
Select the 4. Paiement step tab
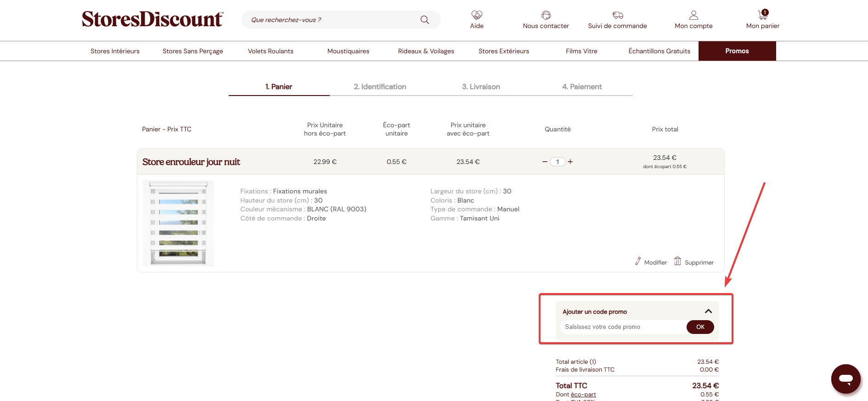582,86
